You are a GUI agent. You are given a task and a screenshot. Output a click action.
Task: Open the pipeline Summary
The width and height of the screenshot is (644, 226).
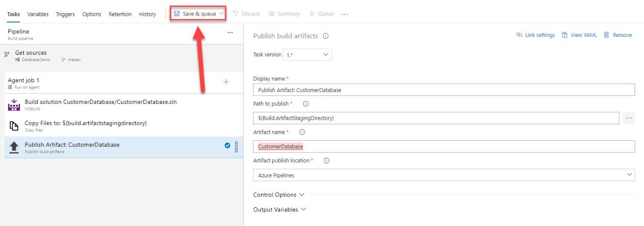(x=284, y=14)
